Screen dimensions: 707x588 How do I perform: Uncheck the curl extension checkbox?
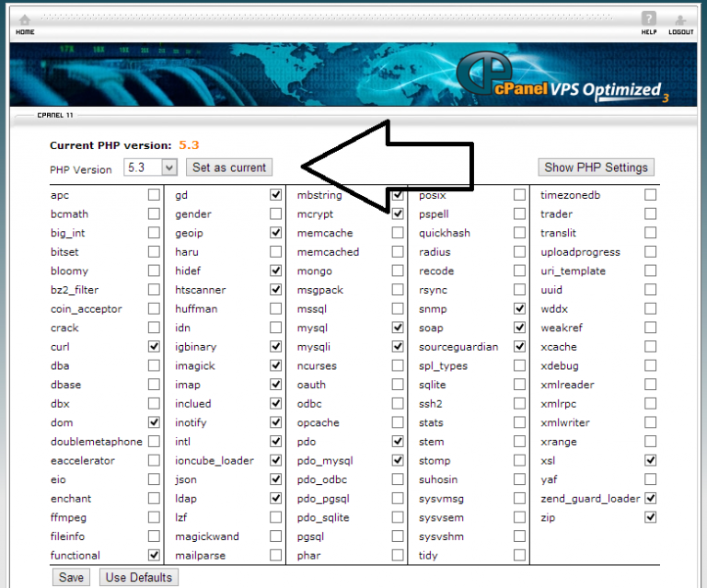pos(154,347)
